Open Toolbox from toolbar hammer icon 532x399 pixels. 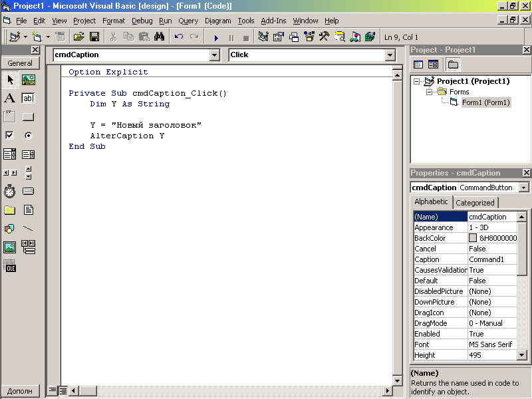(x=325, y=37)
